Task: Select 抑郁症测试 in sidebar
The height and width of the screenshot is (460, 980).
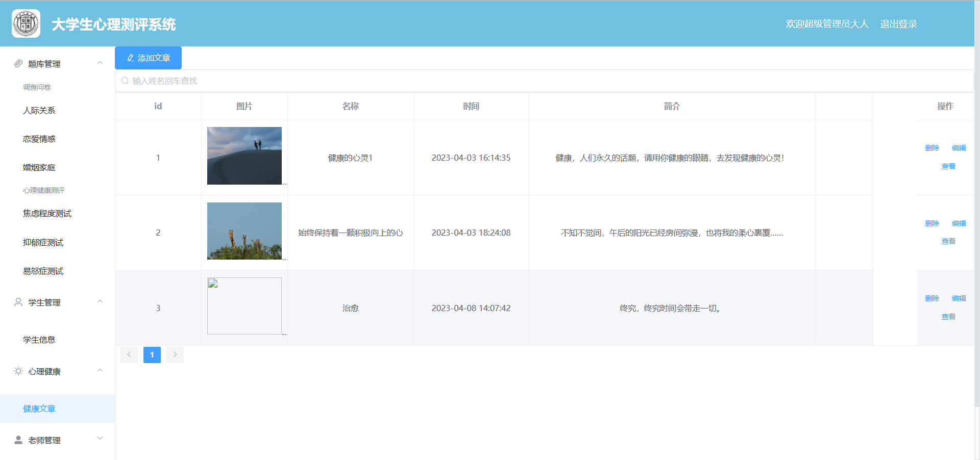Action: [57, 242]
